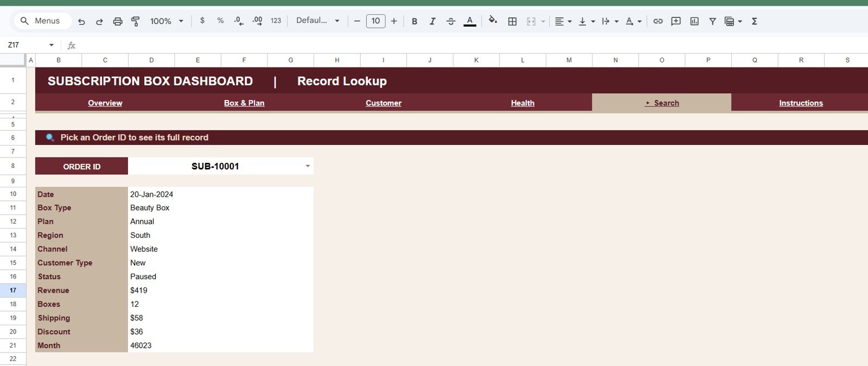Click the Website channel cell
This screenshot has width=868, height=366.
coord(221,249)
